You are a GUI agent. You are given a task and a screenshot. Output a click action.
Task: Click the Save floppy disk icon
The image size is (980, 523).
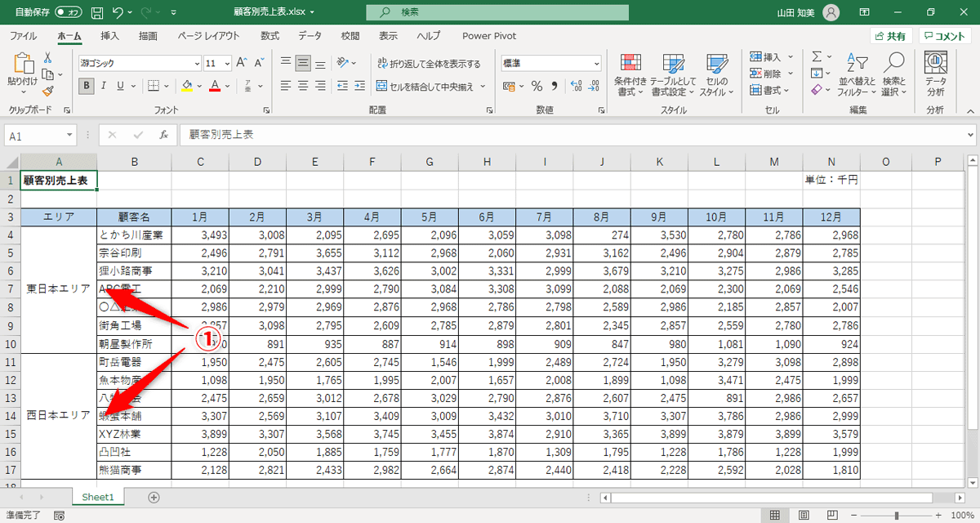[97, 13]
